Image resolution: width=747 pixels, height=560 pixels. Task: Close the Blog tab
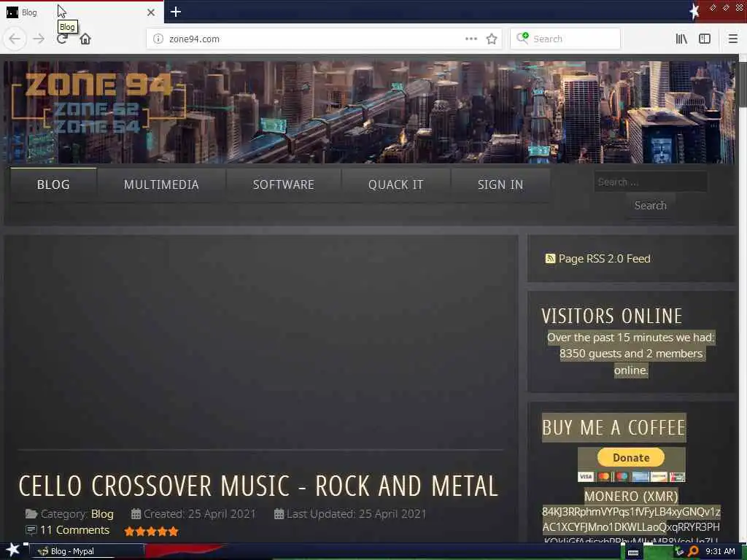150,12
